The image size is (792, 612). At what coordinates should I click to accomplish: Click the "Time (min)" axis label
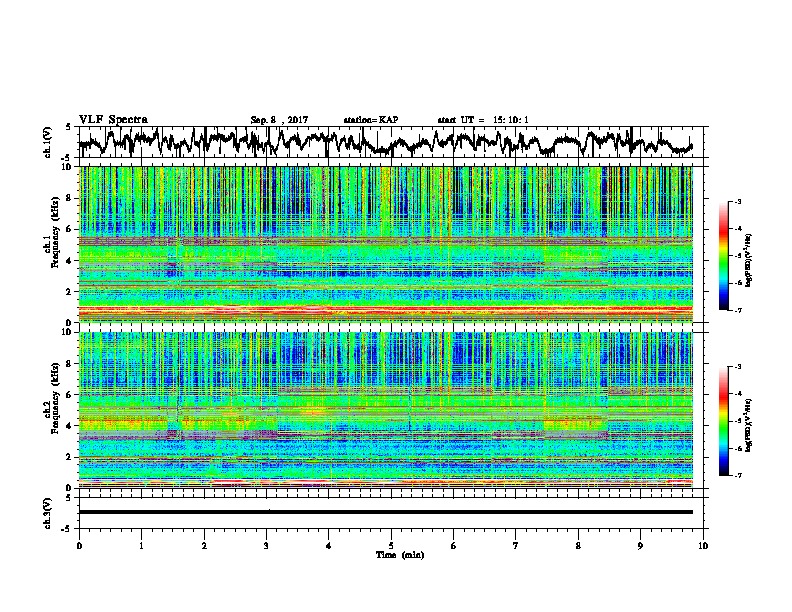[x=400, y=555]
